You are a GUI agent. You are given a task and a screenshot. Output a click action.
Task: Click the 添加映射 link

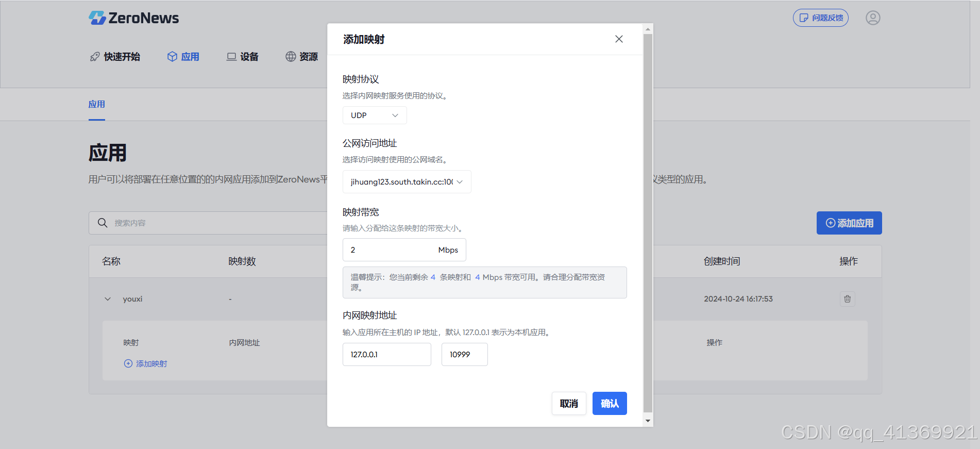(146, 364)
